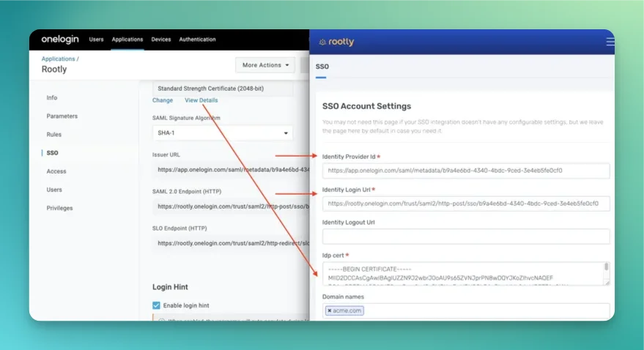Open Applications in onelogin top navigation
This screenshot has height=350, width=644.
127,40
